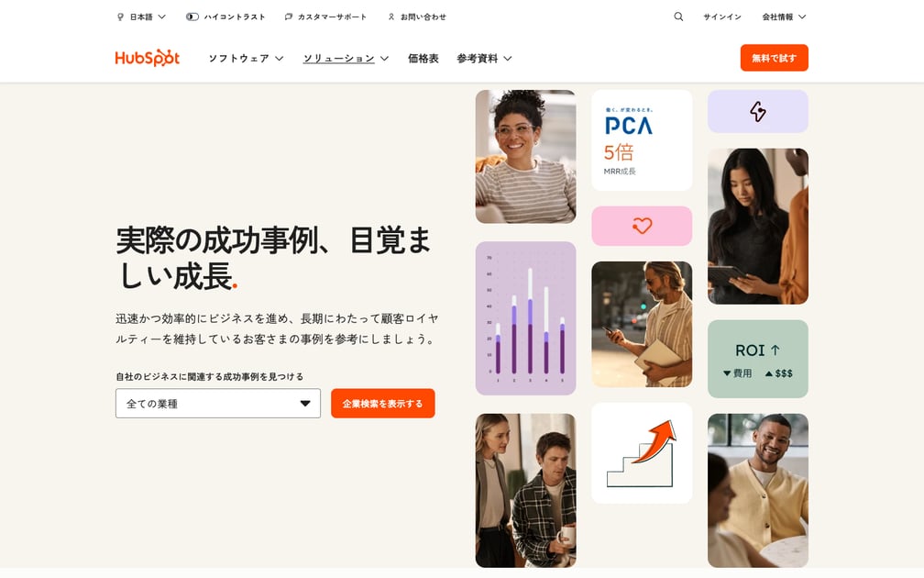Open the ソフトウェア navigation menu

tap(246, 59)
